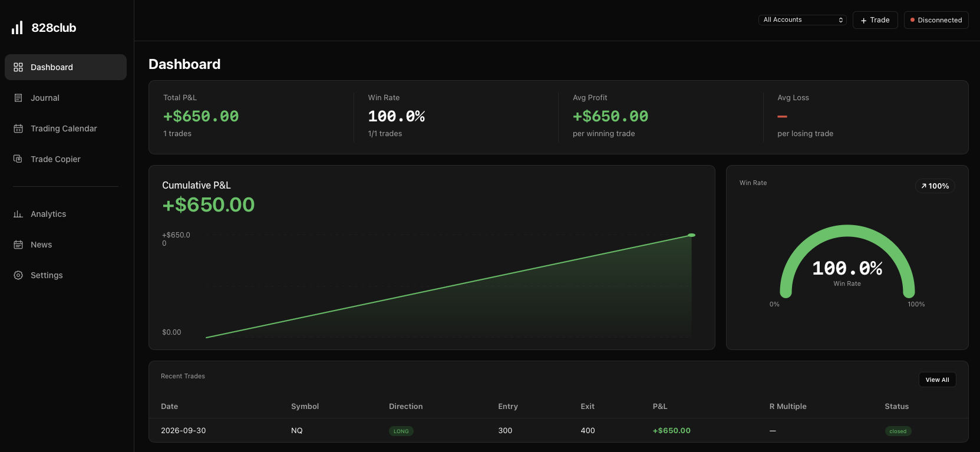Click the Direction column header

[x=406, y=407]
